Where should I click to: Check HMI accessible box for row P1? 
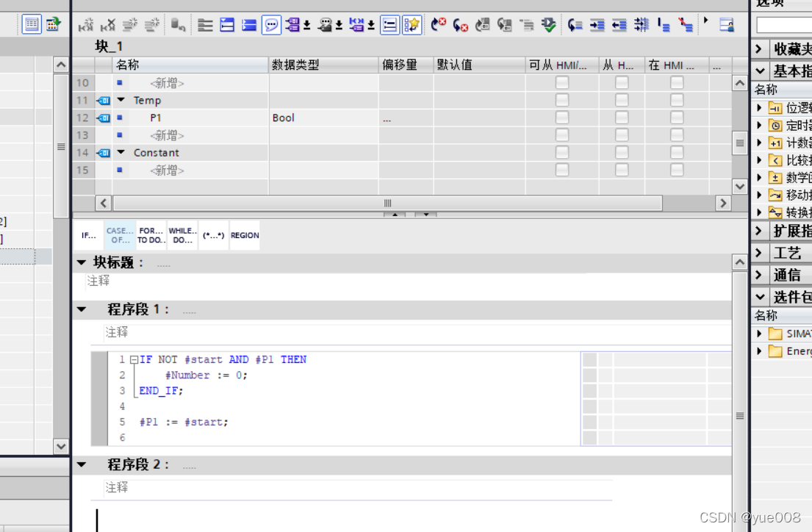[562, 118]
